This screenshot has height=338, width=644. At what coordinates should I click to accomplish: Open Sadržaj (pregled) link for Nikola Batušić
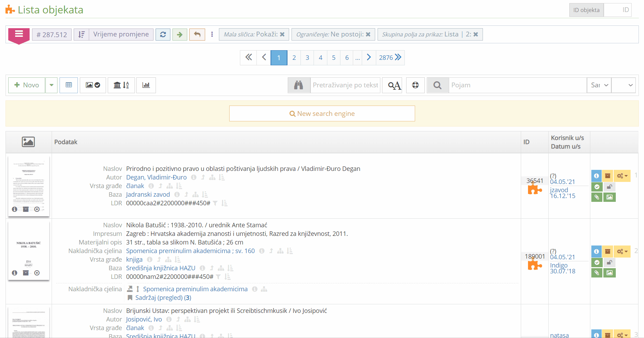pos(159,297)
